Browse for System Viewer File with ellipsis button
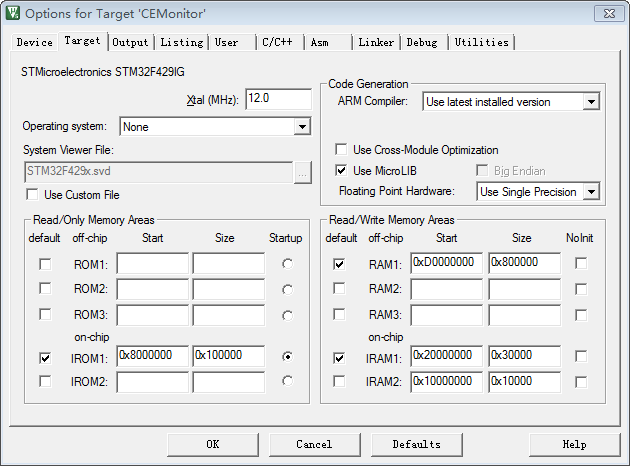The height and width of the screenshot is (466, 630). click(303, 173)
